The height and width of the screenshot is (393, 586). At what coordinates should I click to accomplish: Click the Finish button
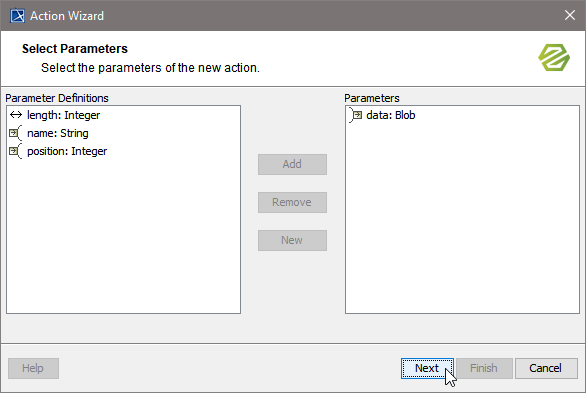(484, 368)
